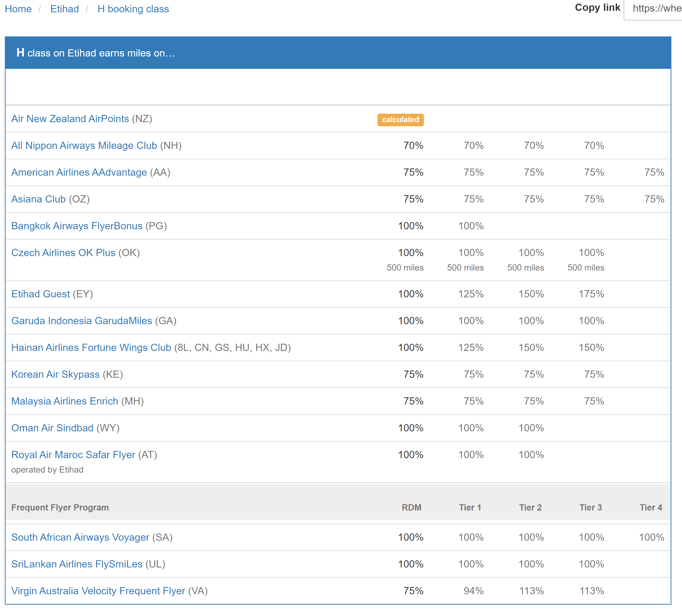Click Czech Airlines 500 miles under RDM

pos(405,267)
